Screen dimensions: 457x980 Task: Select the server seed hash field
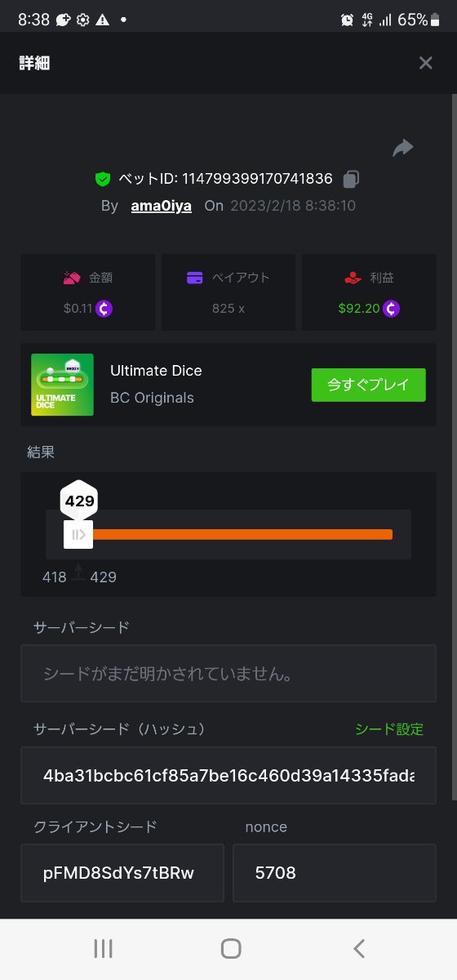click(228, 775)
